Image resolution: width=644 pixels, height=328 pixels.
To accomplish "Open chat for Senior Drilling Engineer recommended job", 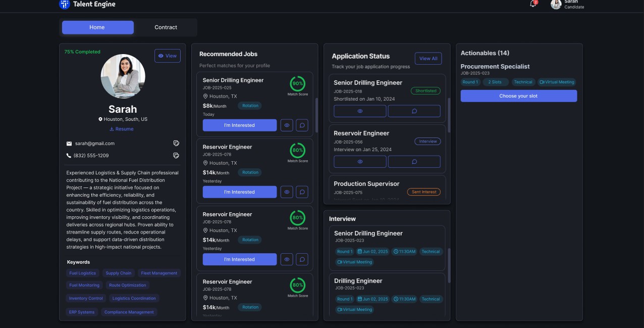I will pyautogui.click(x=302, y=125).
